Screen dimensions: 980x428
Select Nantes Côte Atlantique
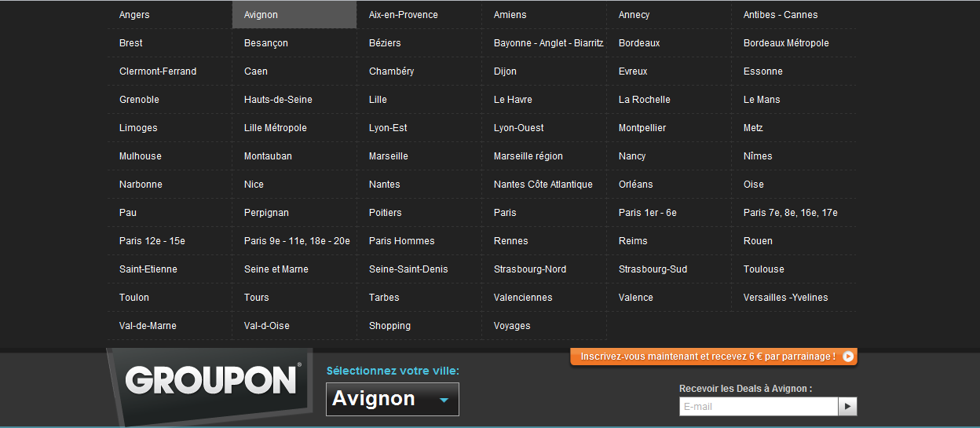[543, 185]
